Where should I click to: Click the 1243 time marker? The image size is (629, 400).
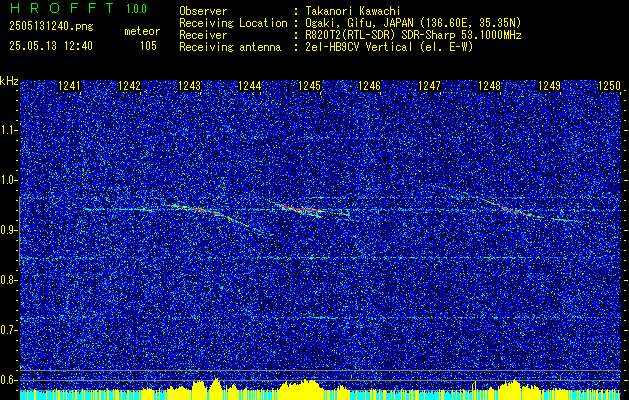coord(189,86)
